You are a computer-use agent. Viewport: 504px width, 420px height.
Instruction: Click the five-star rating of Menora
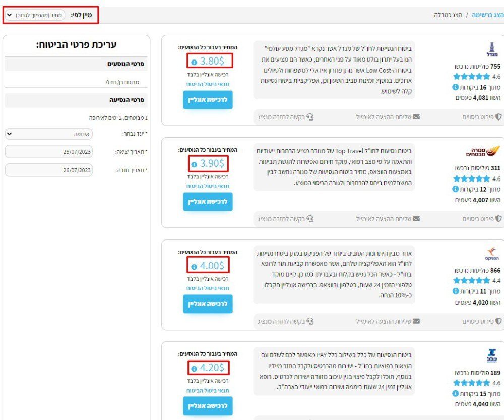(471, 178)
